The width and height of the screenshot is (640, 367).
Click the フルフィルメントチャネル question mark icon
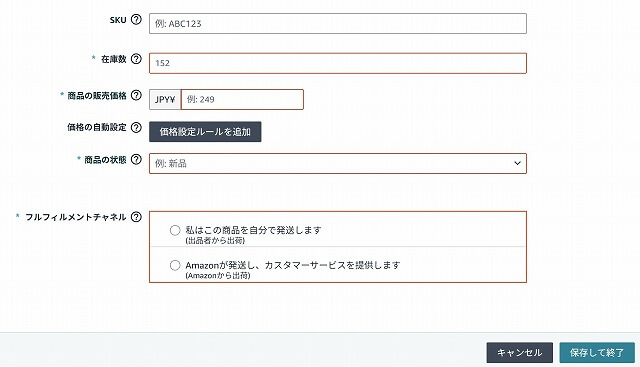point(136,217)
